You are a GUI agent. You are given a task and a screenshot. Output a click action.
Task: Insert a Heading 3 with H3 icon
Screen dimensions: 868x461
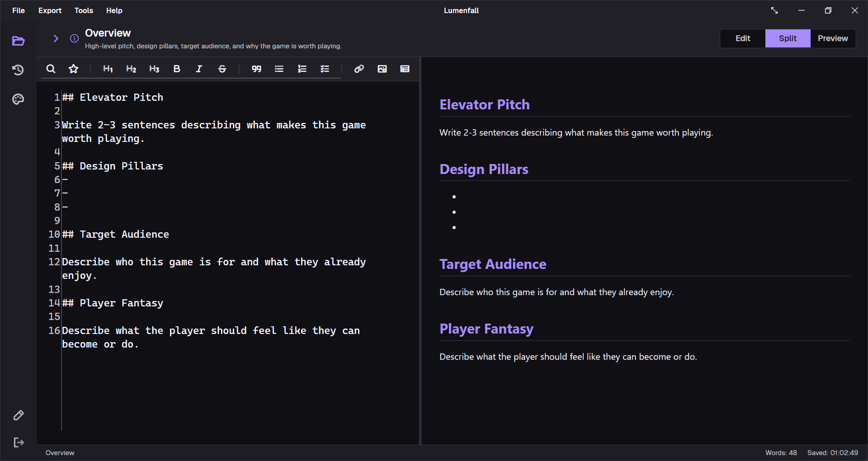point(154,69)
